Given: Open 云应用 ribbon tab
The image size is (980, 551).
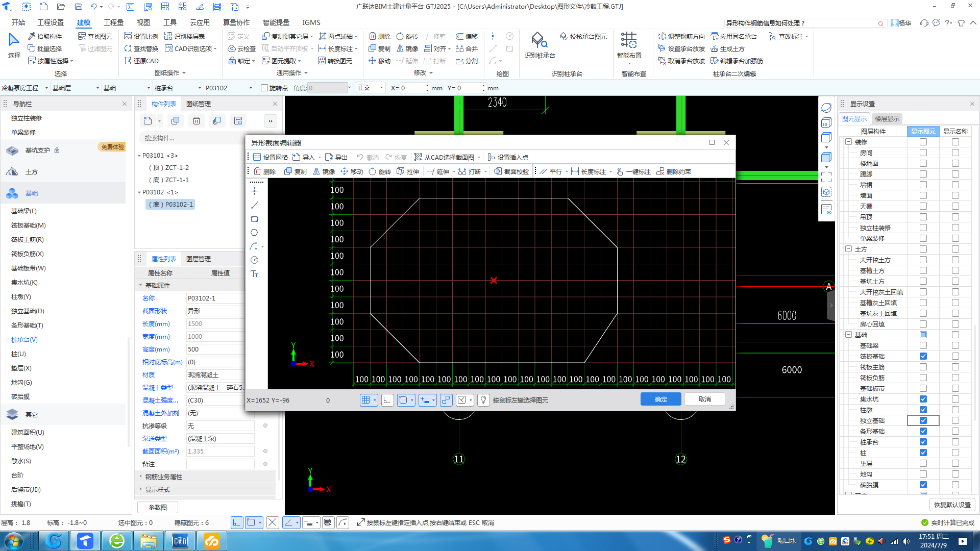Looking at the screenshot, I should (200, 22).
